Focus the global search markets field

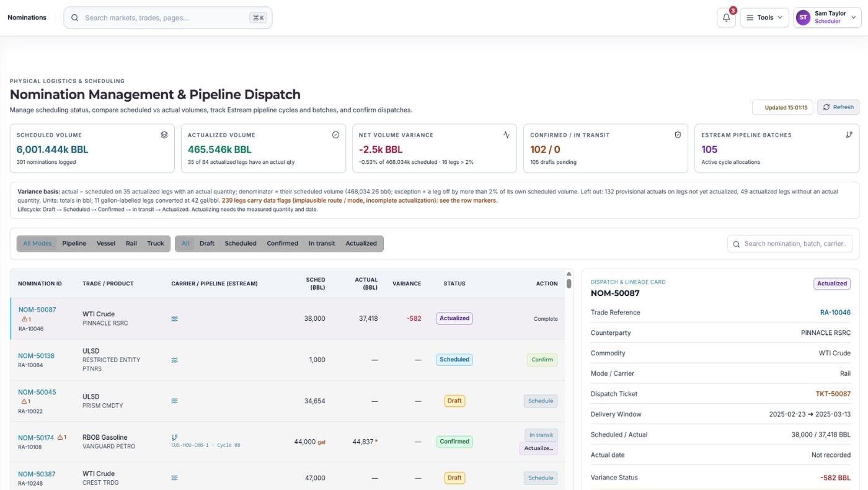tap(168, 18)
